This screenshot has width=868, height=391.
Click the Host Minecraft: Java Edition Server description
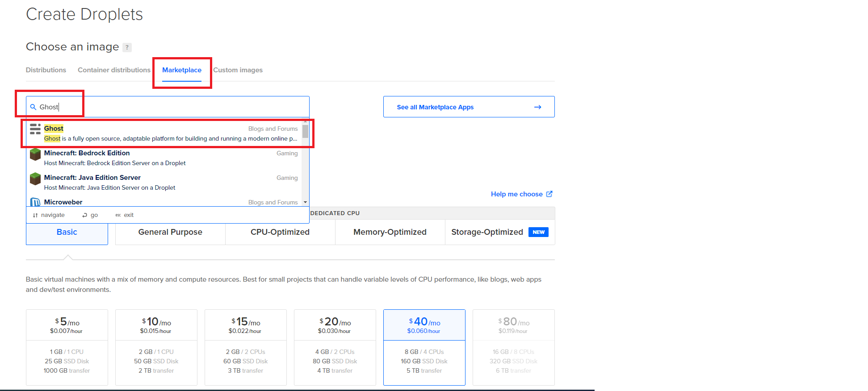pos(109,187)
